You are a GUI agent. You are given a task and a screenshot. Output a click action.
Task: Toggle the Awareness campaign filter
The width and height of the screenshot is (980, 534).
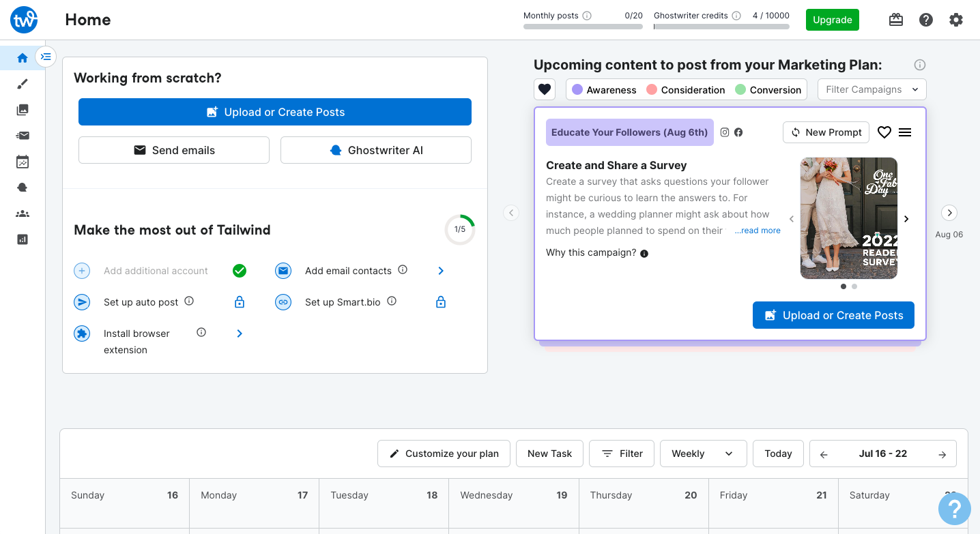604,90
